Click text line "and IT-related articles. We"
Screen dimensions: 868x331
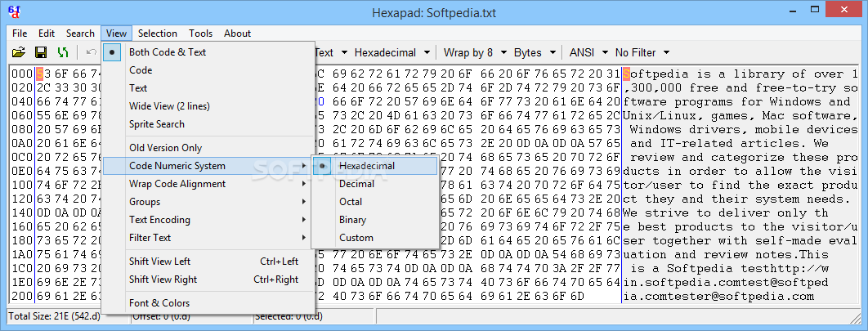[729, 143]
